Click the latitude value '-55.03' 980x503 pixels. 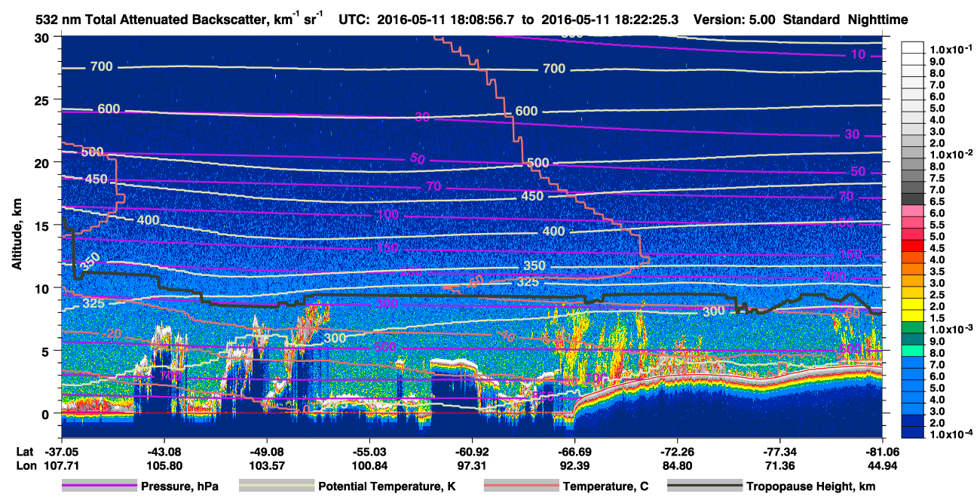pos(369,450)
